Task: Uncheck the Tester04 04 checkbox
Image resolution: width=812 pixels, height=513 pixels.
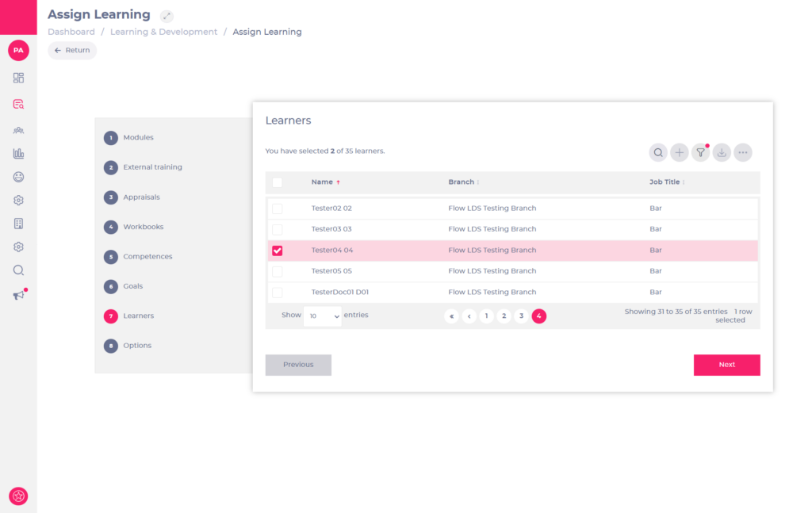Action: click(x=278, y=251)
